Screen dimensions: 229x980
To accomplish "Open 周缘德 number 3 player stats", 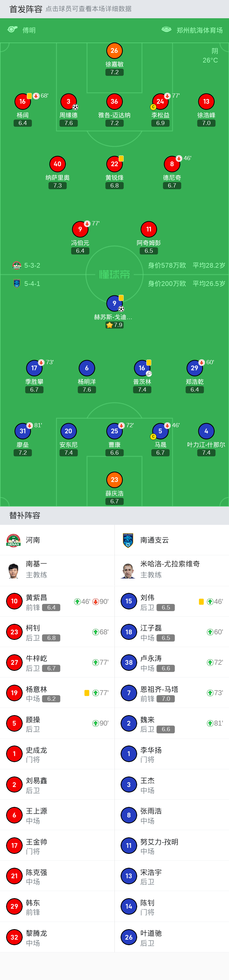I will pos(69,101).
